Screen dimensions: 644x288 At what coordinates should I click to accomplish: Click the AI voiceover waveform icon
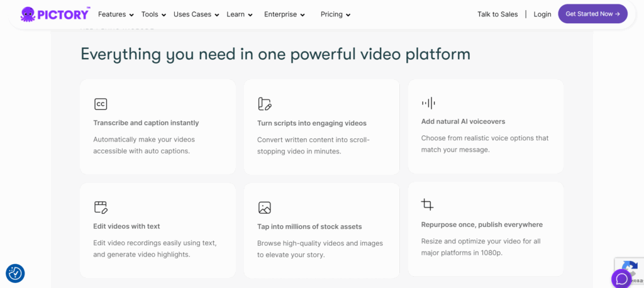tap(428, 103)
